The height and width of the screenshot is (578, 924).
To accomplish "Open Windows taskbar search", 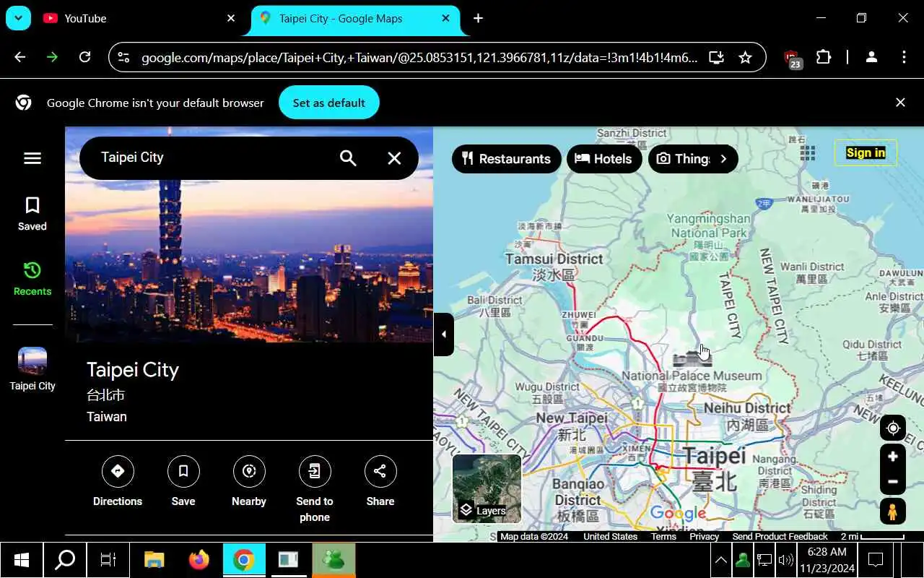I will (65, 560).
